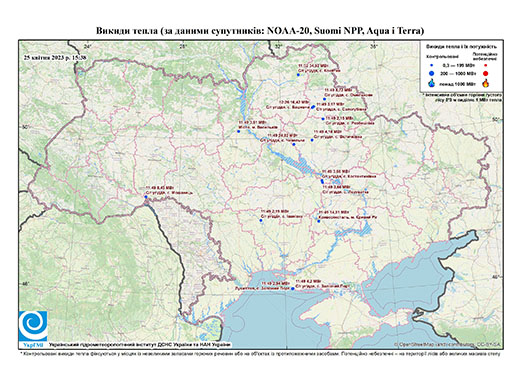
Task: Click the large red circle in legend
Action: 486,74
